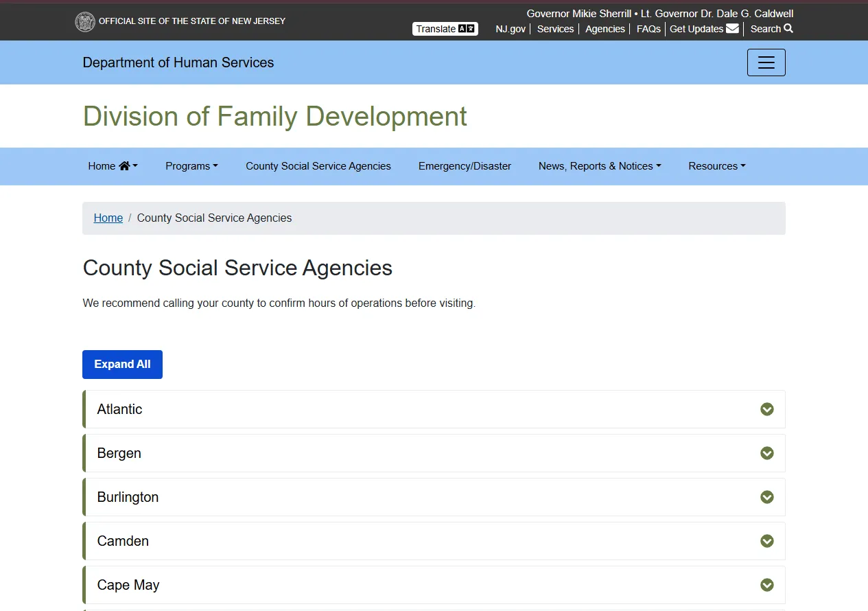Viewport: 868px width, 611px height.
Task: Go to County Social Service Agencies nav item
Action: (318, 166)
